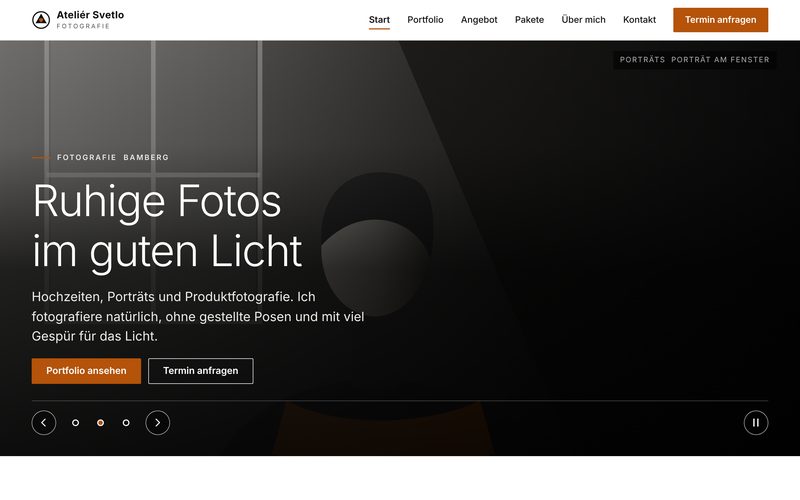Open the Start nav item
The height and width of the screenshot is (500, 800).
click(379, 20)
